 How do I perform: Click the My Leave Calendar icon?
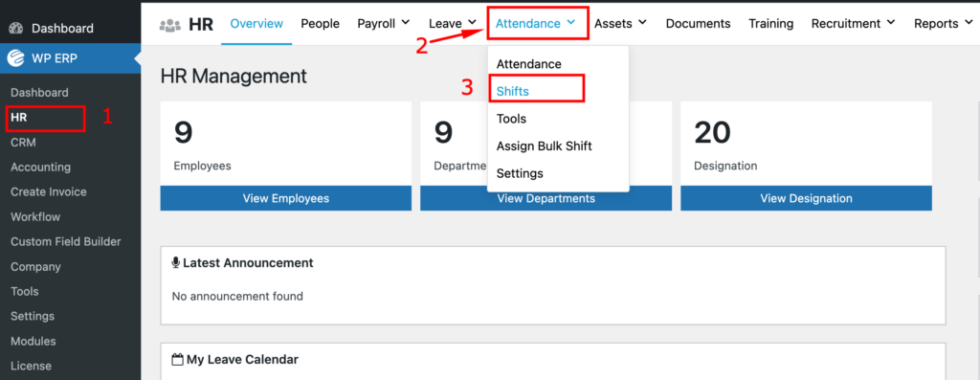[x=177, y=359]
